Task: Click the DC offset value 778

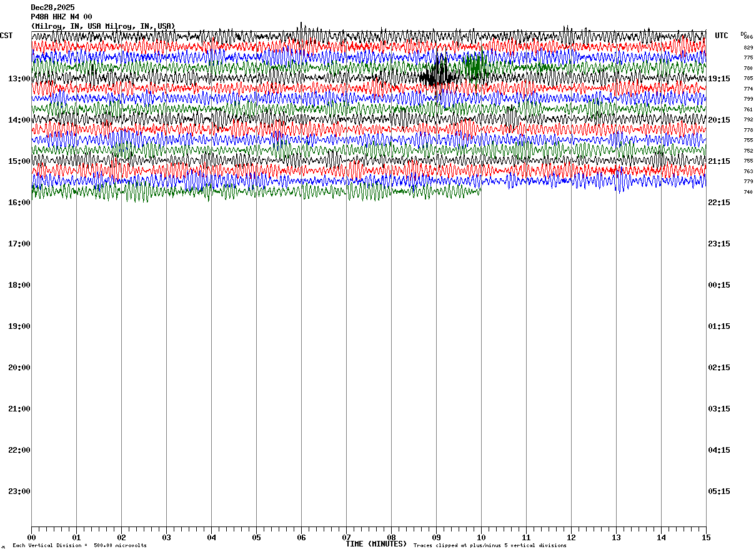Action: [x=748, y=130]
